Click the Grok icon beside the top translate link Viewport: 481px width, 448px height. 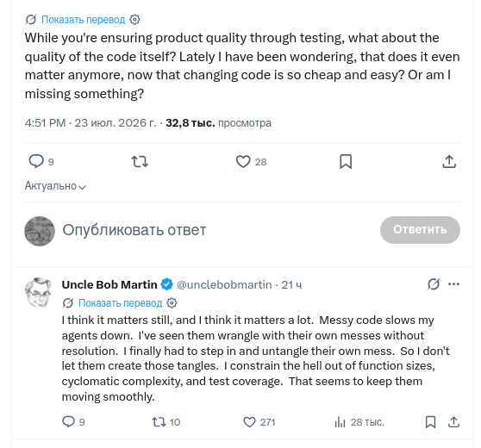point(31,20)
